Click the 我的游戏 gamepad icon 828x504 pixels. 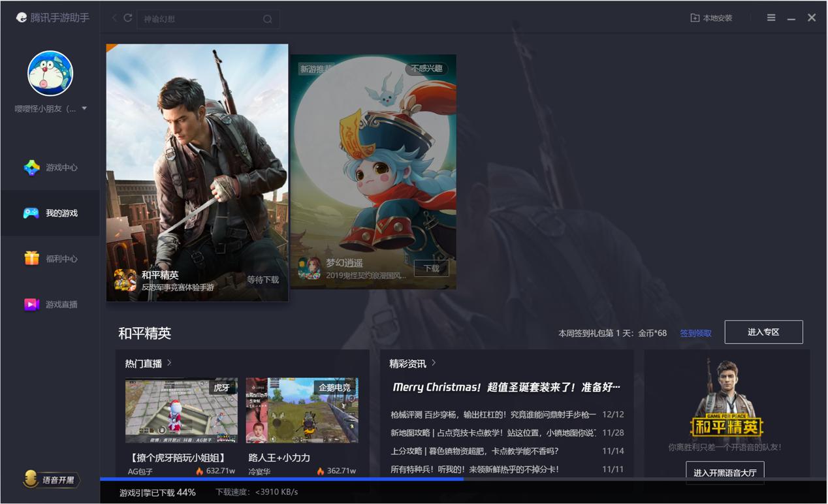[31, 213]
